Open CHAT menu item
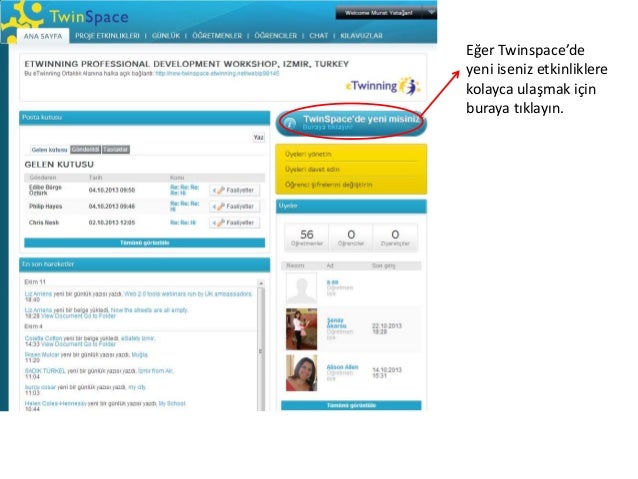Screen dimensions: 638x479 (319, 36)
